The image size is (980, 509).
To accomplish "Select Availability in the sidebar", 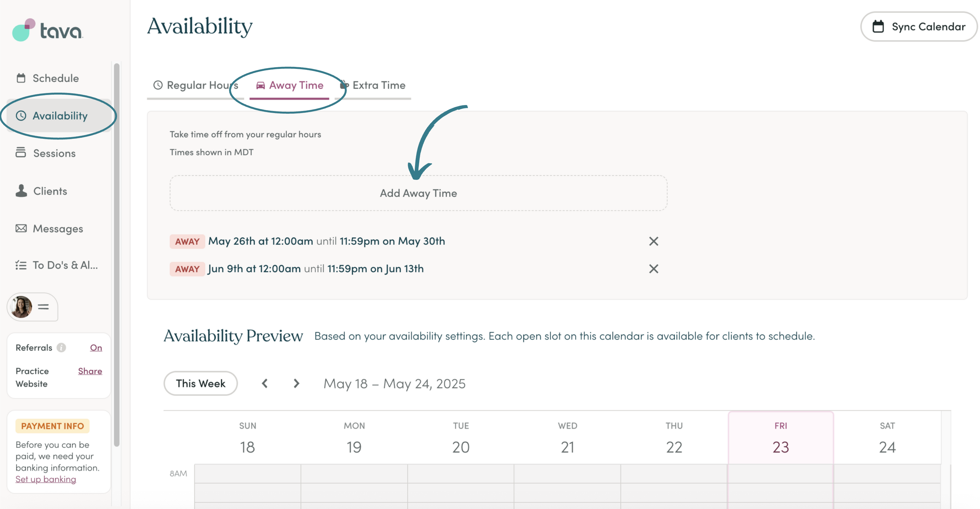I will pyautogui.click(x=59, y=116).
